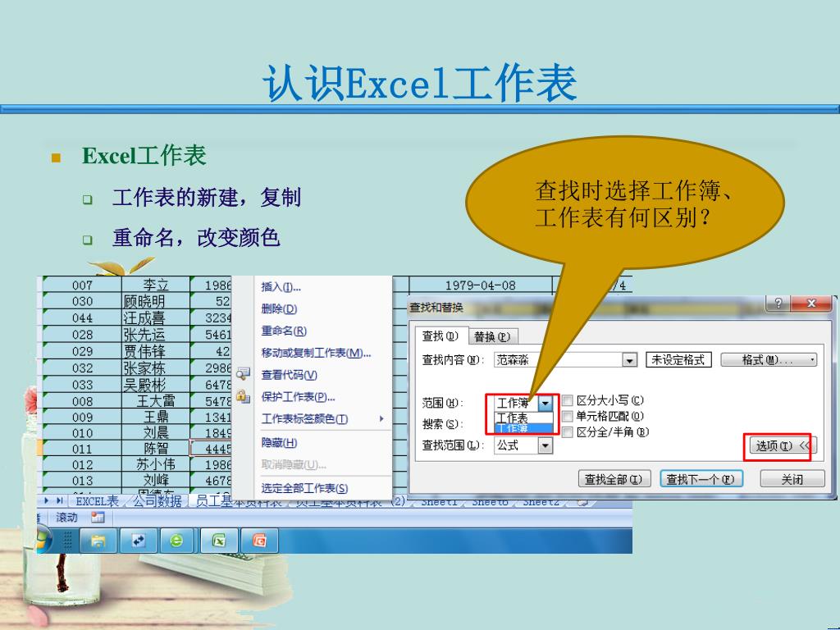This screenshot has width=840, height=630.
Task: Click the Windows Start orb
Action: (x=43, y=540)
